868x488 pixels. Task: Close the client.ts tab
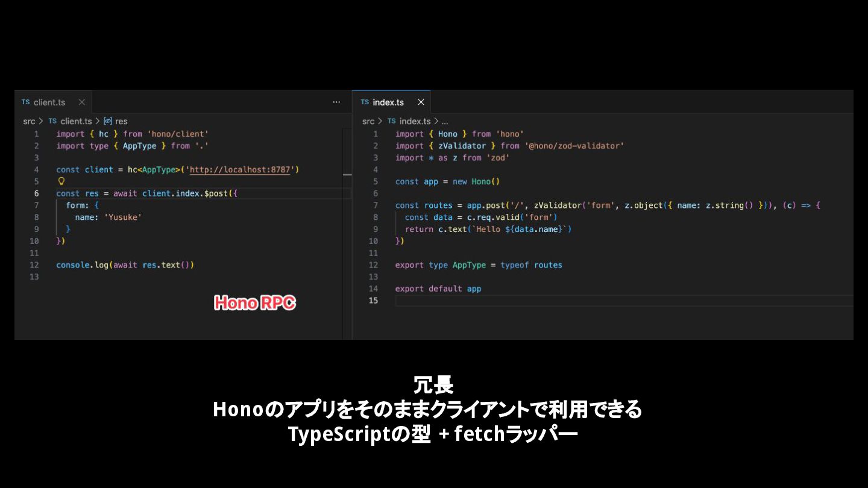click(82, 102)
